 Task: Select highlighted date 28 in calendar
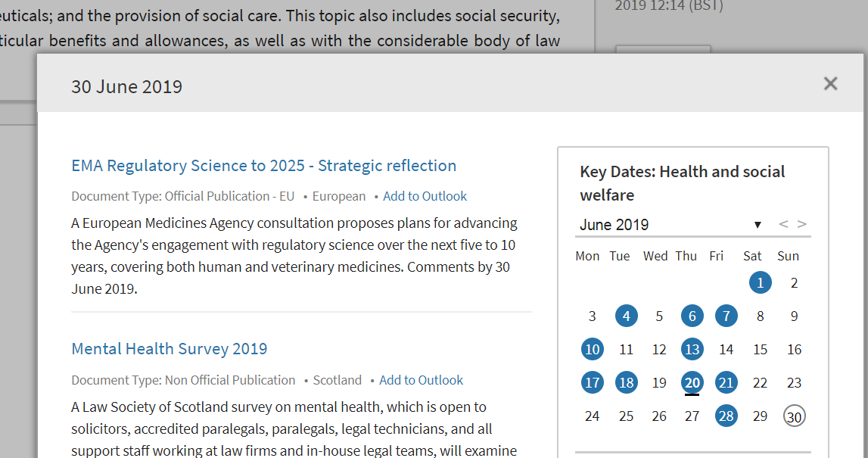click(726, 416)
